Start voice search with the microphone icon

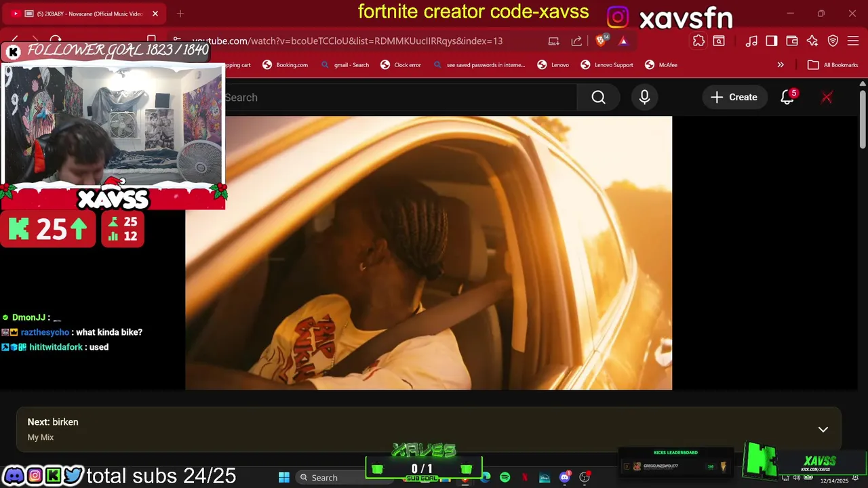(x=644, y=98)
